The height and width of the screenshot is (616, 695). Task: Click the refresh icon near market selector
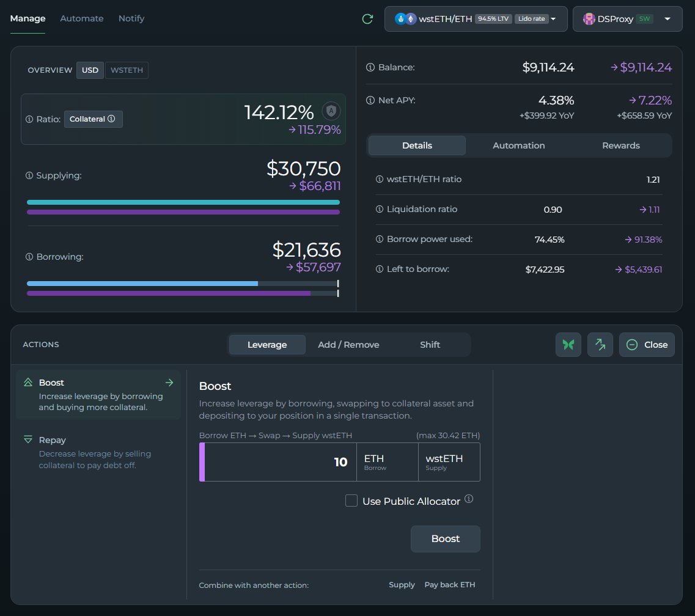click(x=367, y=19)
